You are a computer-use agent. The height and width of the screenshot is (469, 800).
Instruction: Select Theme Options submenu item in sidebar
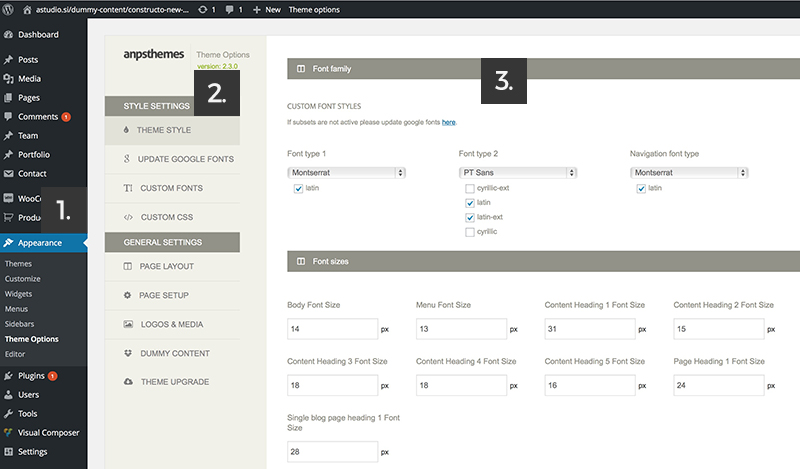32,339
